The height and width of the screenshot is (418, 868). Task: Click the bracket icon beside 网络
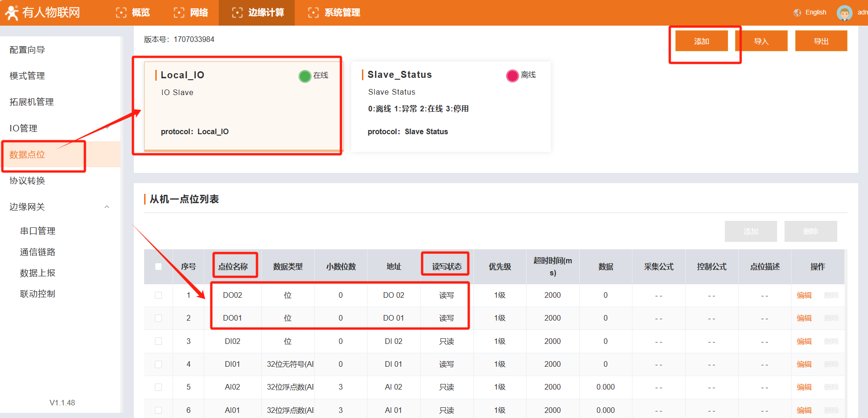[x=179, y=13]
